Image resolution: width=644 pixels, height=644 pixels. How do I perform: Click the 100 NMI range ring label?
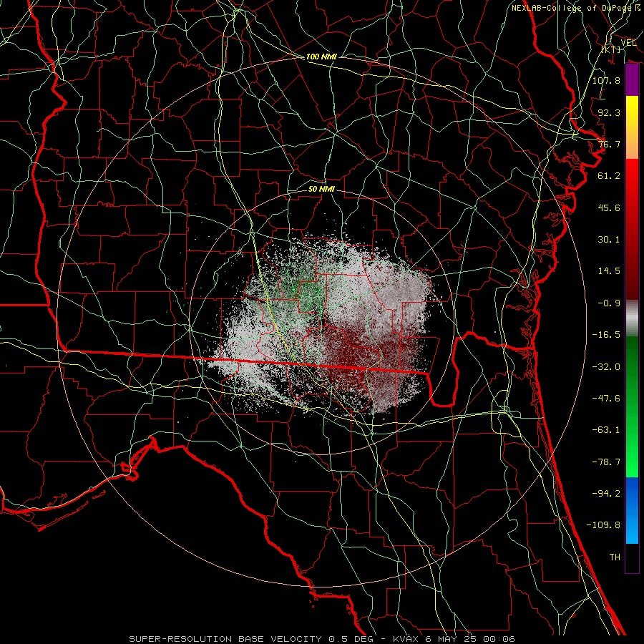pos(321,57)
